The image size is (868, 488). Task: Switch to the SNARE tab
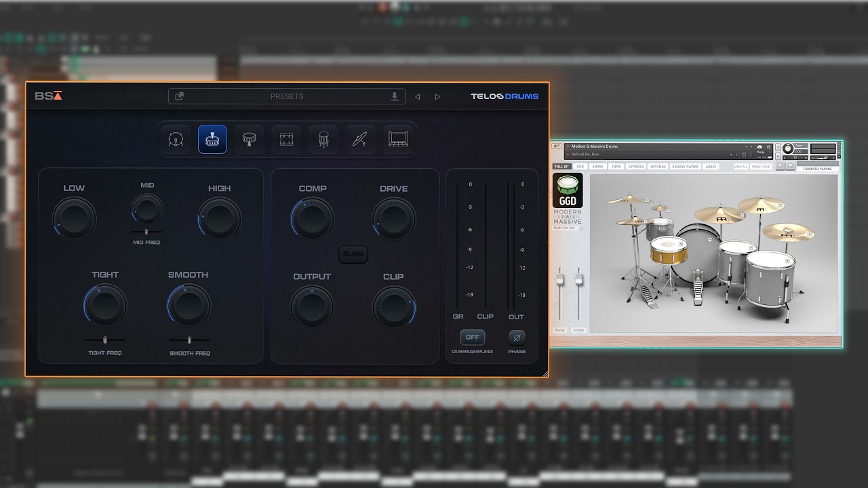[597, 167]
